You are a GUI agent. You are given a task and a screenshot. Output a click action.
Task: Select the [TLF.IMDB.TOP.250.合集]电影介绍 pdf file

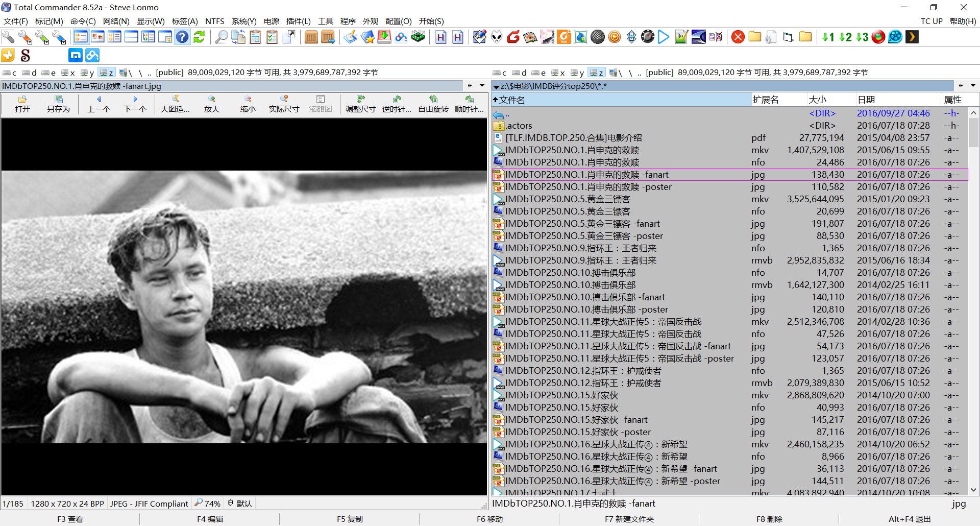tap(729, 138)
